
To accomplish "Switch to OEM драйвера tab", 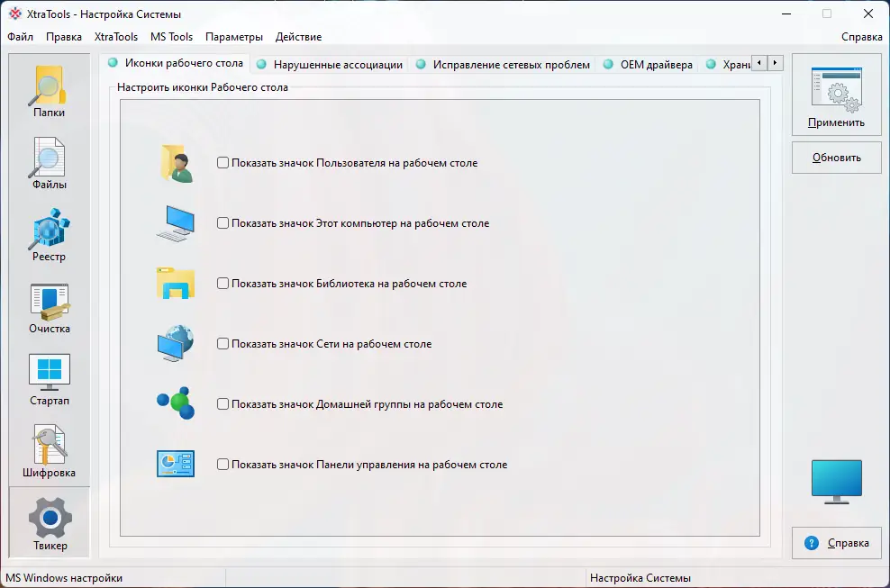I will click(x=649, y=65).
